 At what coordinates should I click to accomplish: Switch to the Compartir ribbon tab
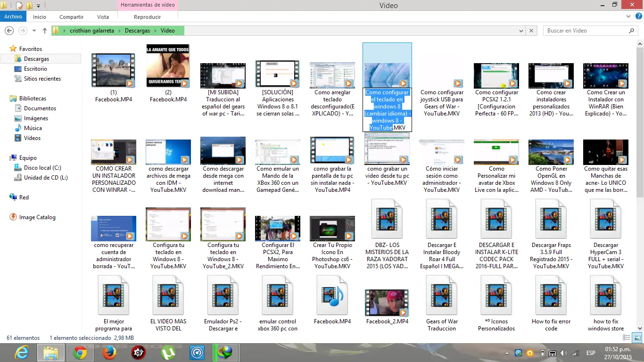tap(72, 16)
